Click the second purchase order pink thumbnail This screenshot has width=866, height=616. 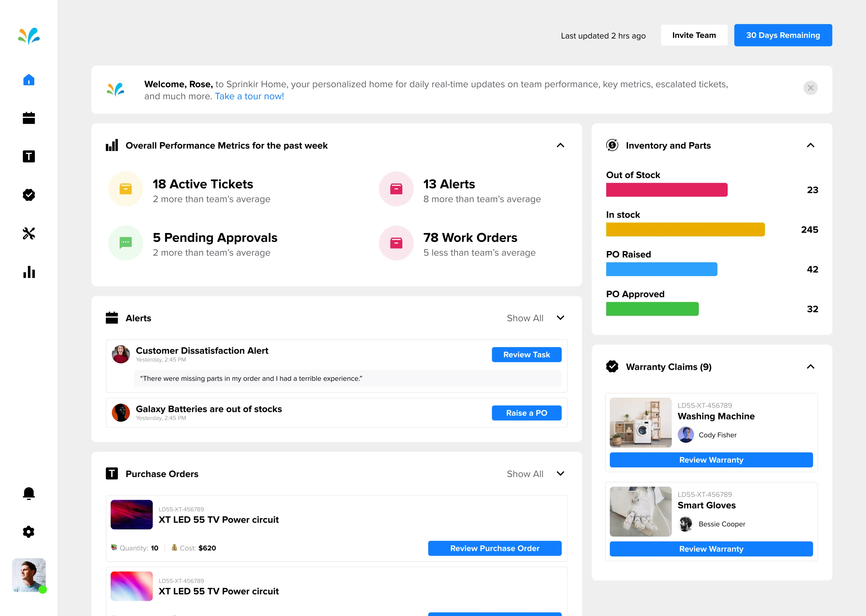point(131,586)
